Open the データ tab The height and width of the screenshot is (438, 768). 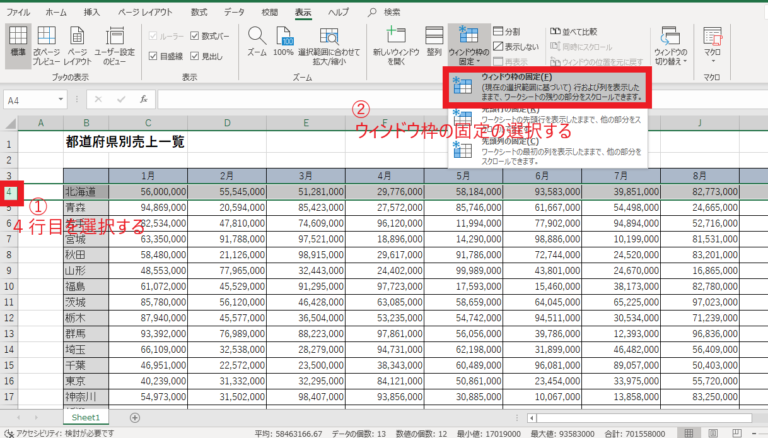coord(234,12)
